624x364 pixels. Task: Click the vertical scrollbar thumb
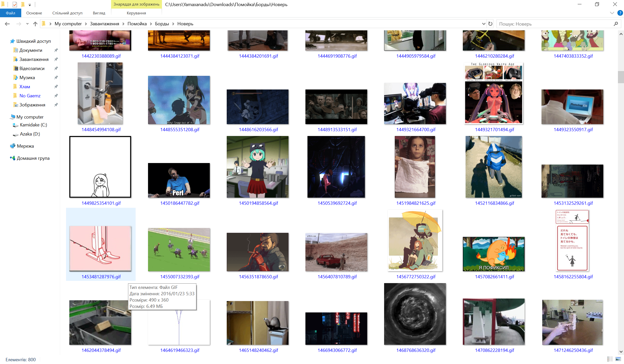click(621, 77)
